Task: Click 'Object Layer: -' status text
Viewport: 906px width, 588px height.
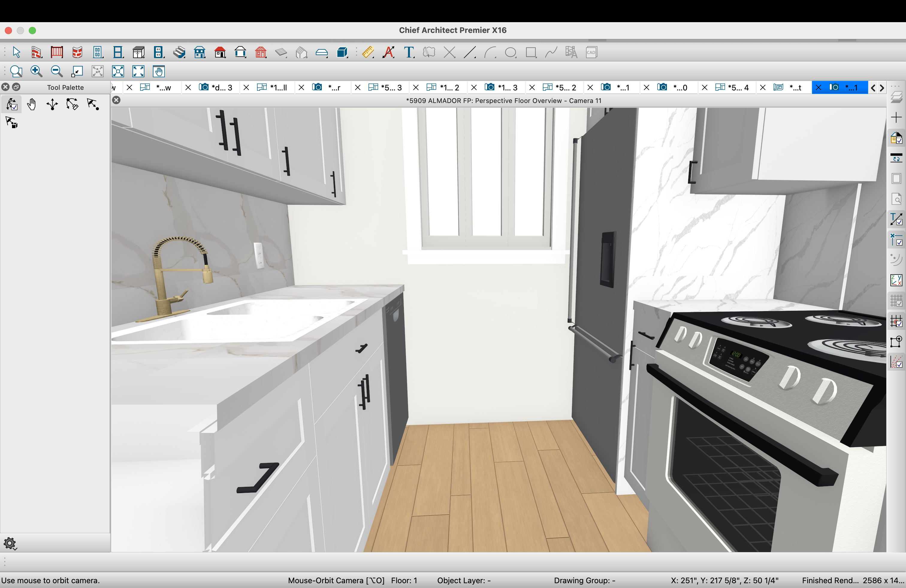Action: click(464, 581)
